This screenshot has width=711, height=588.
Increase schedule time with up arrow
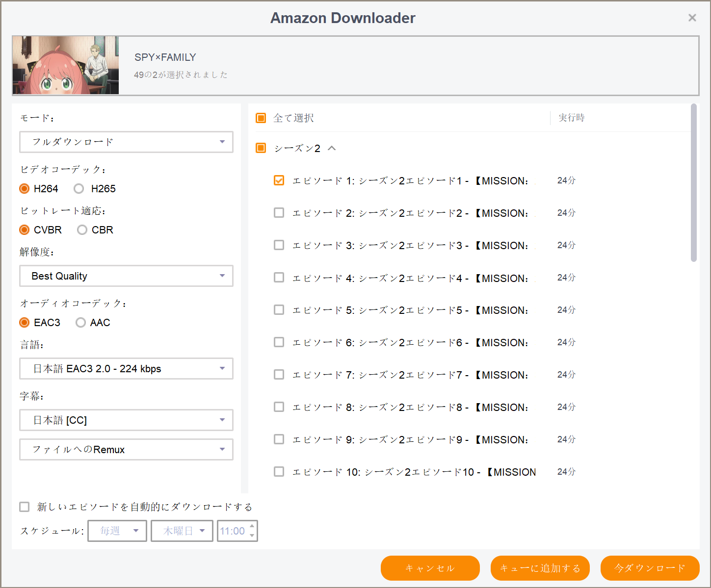252,526
